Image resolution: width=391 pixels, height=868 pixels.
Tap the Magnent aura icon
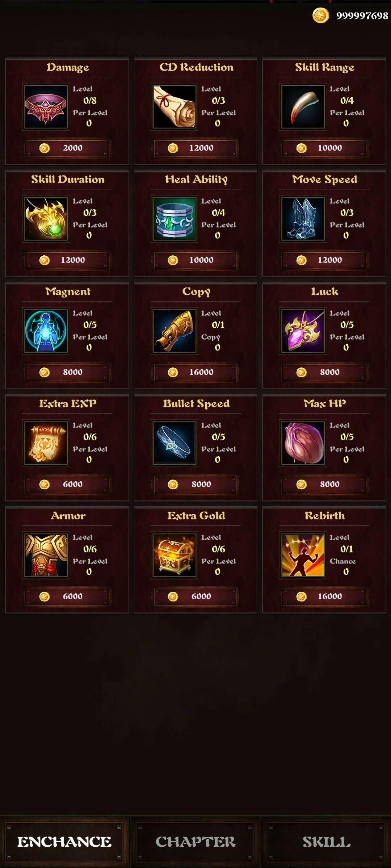coord(46,331)
